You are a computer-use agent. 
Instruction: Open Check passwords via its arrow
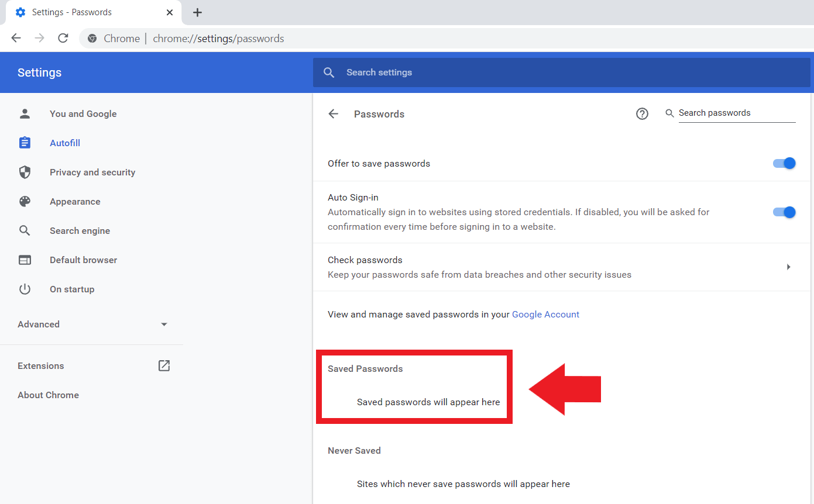788,267
